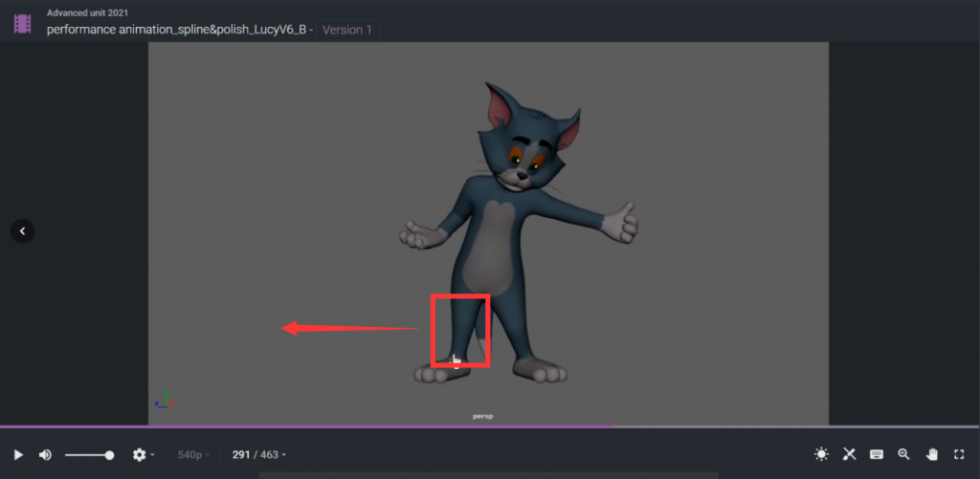Adjust the volume slider

point(89,455)
